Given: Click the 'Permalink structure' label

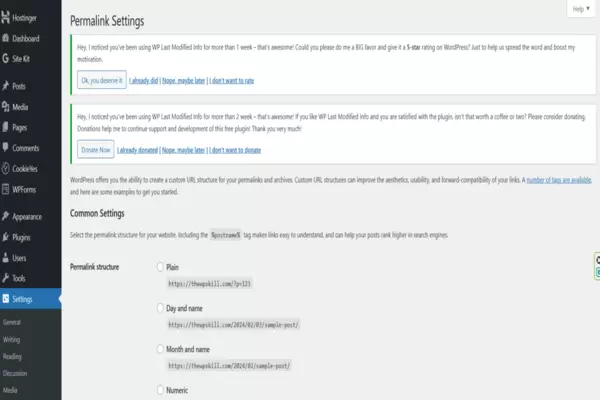Looking at the screenshot, I should (x=95, y=267).
